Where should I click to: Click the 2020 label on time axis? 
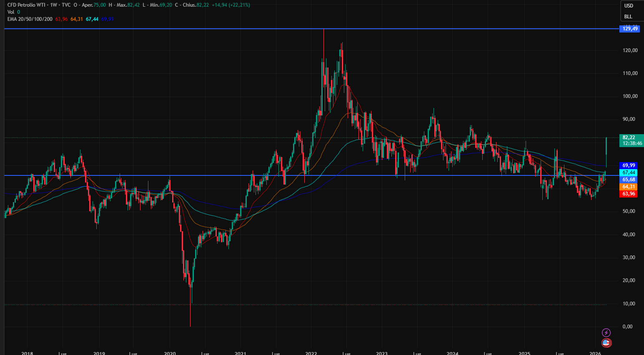tap(170, 353)
